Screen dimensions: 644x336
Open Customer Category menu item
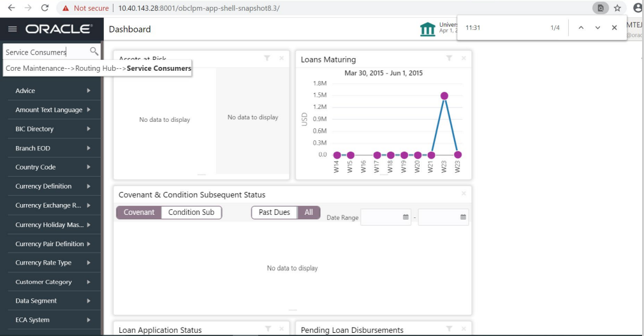[x=54, y=282]
